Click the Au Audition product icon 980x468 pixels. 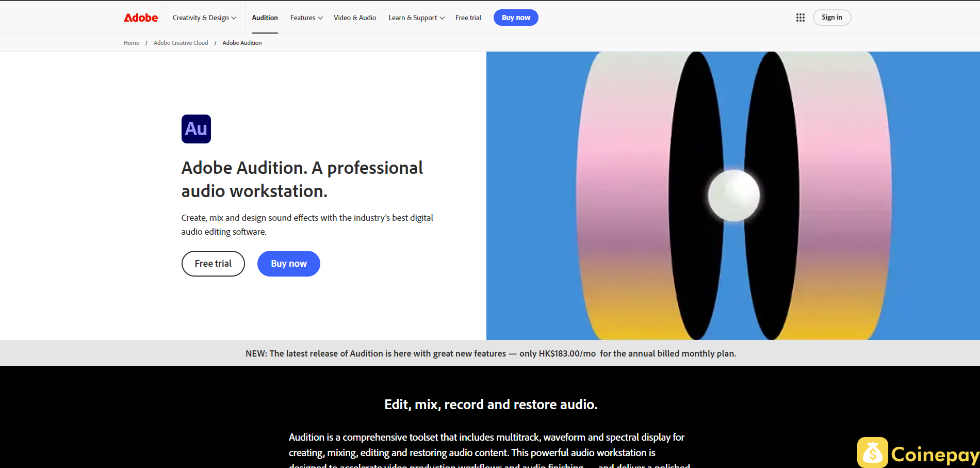tap(196, 129)
